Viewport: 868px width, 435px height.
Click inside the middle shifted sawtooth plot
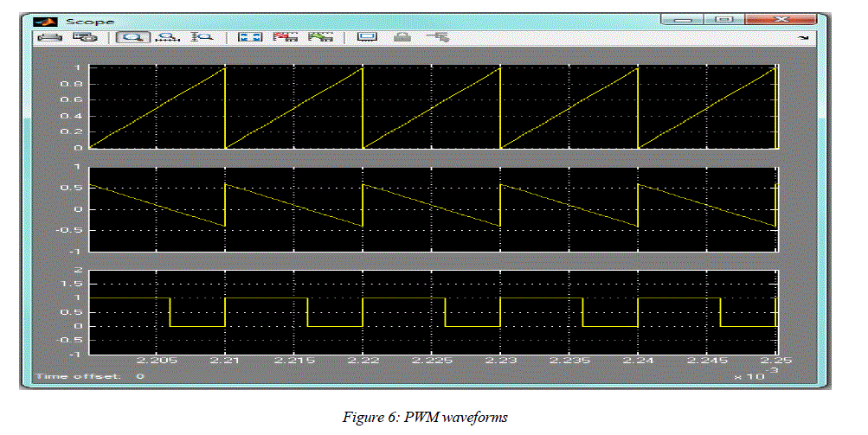click(x=433, y=209)
